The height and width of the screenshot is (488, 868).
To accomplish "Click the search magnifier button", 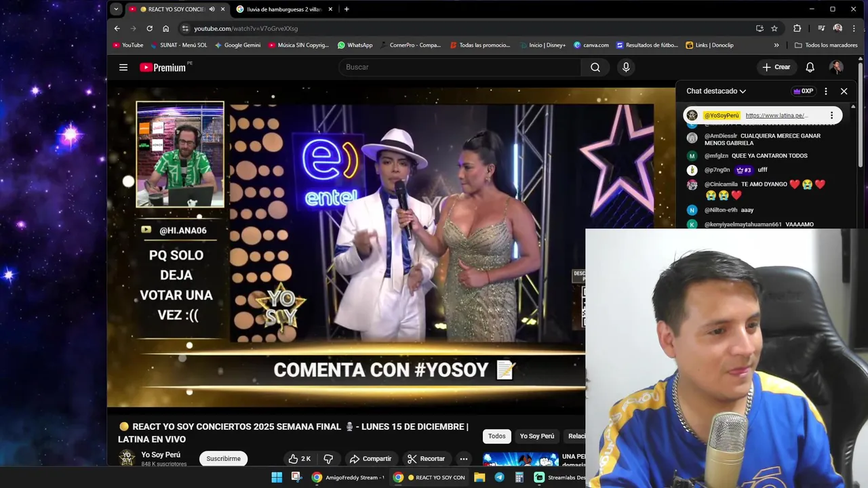I will (595, 67).
